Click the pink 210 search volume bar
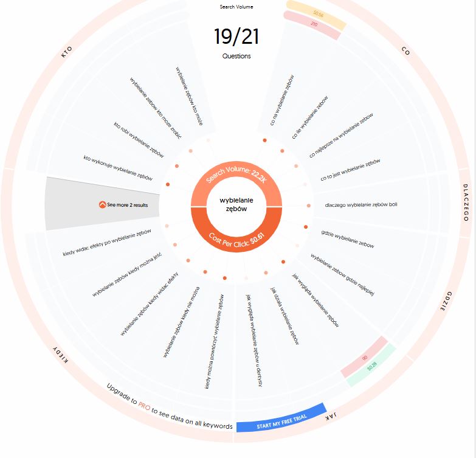The height and width of the screenshot is (458, 476). click(312, 24)
